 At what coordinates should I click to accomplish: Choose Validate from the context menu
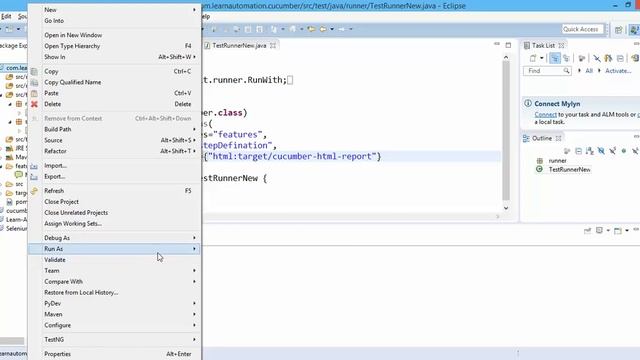pyautogui.click(x=114, y=260)
